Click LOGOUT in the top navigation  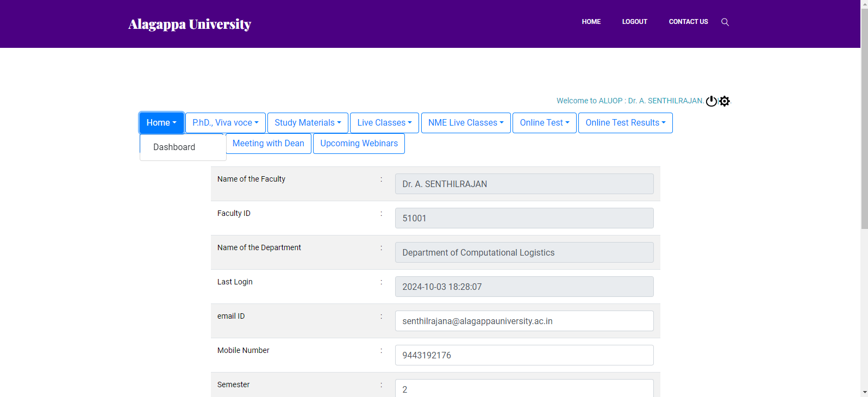[x=634, y=22]
